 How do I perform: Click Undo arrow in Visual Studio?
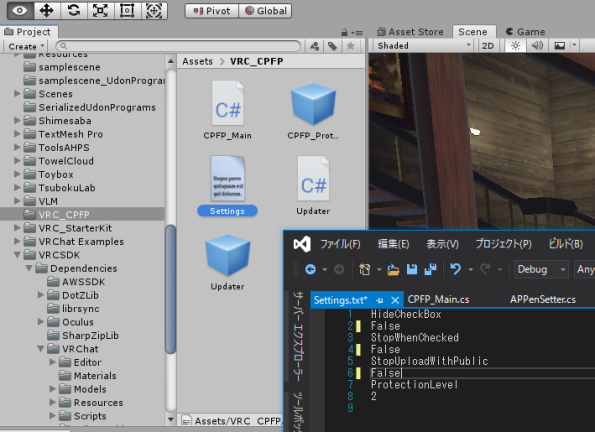455,270
